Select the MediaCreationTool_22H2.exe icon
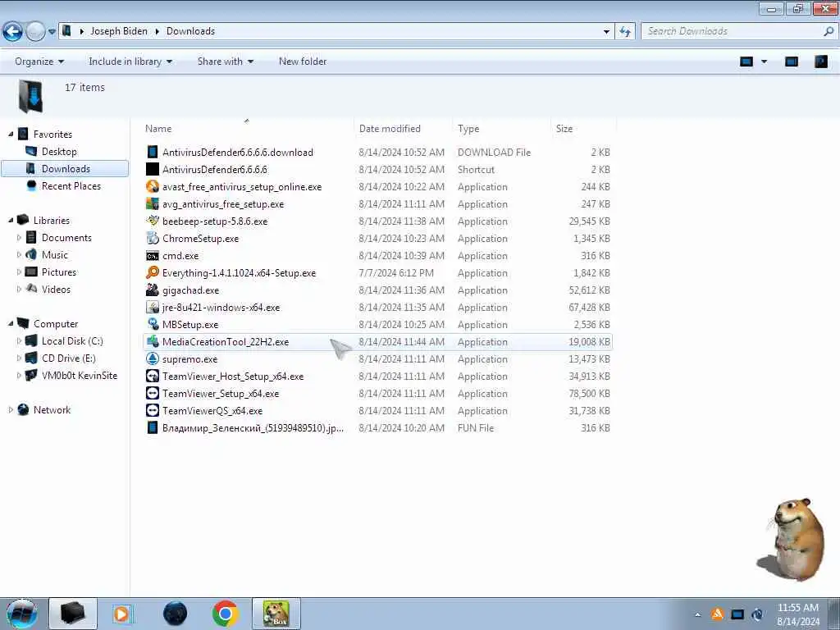The height and width of the screenshot is (630, 840). 153,341
